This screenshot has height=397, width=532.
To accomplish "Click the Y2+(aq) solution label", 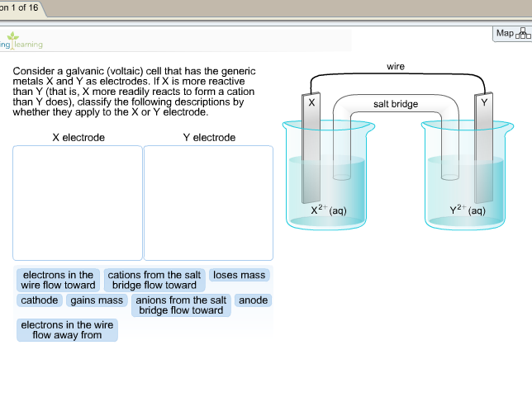I will pyautogui.click(x=468, y=210).
